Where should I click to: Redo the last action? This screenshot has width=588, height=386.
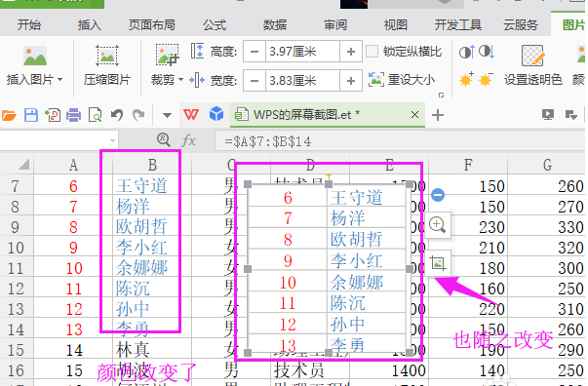pos(138,115)
